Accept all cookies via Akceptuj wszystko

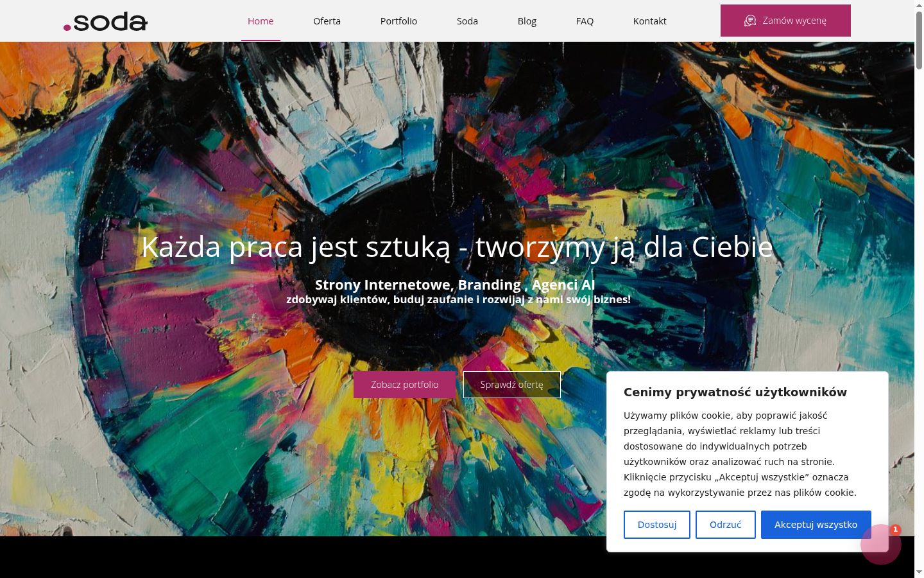(816, 525)
